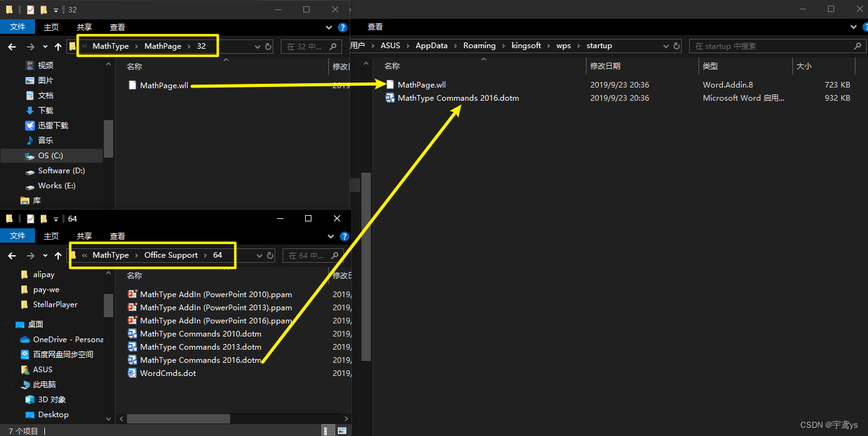Switch to large icons view in 64 window
868x436 pixels.
tap(342, 430)
